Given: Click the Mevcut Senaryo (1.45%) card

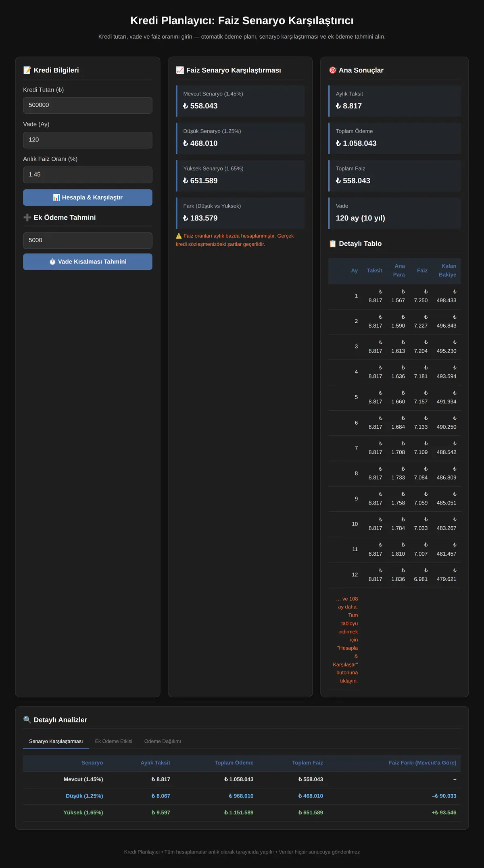Looking at the screenshot, I should [x=240, y=101].
